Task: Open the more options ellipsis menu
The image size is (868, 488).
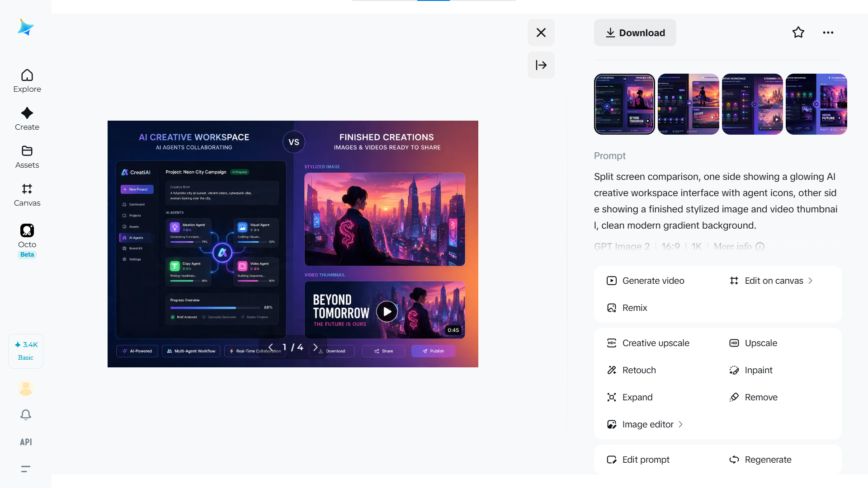Action: (828, 33)
